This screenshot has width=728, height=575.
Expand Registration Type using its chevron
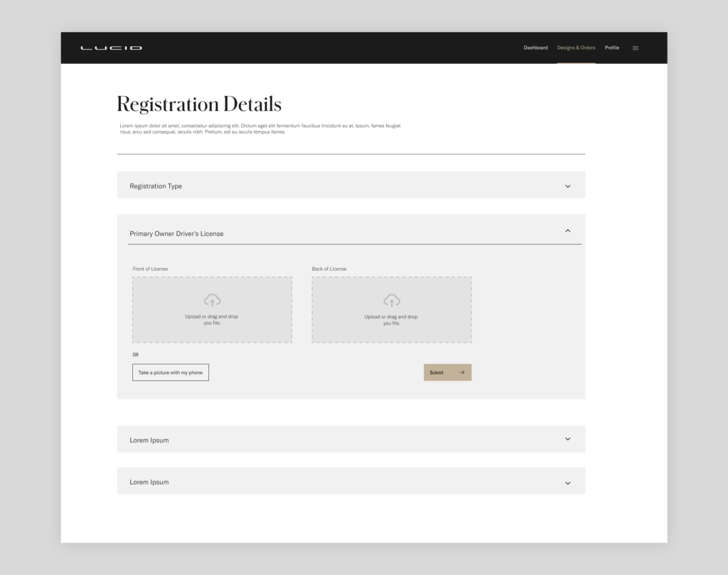point(567,186)
